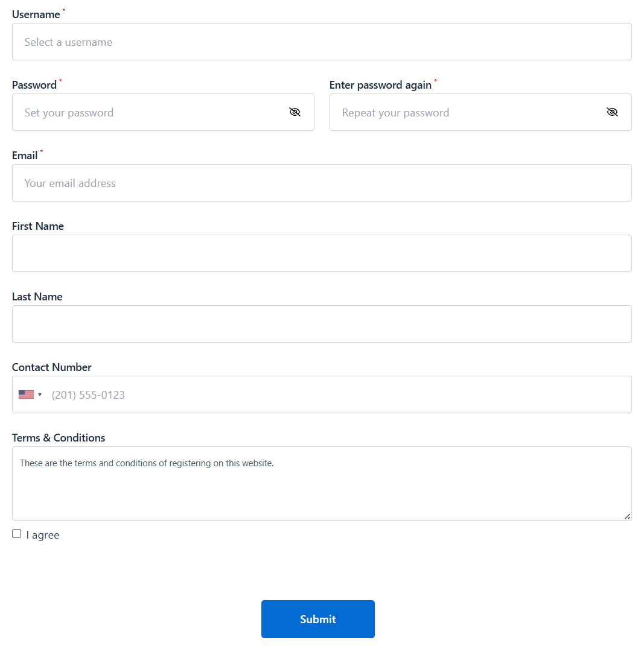644x646 pixels.
Task: Check the I agree checkbox
Action: tap(16, 534)
